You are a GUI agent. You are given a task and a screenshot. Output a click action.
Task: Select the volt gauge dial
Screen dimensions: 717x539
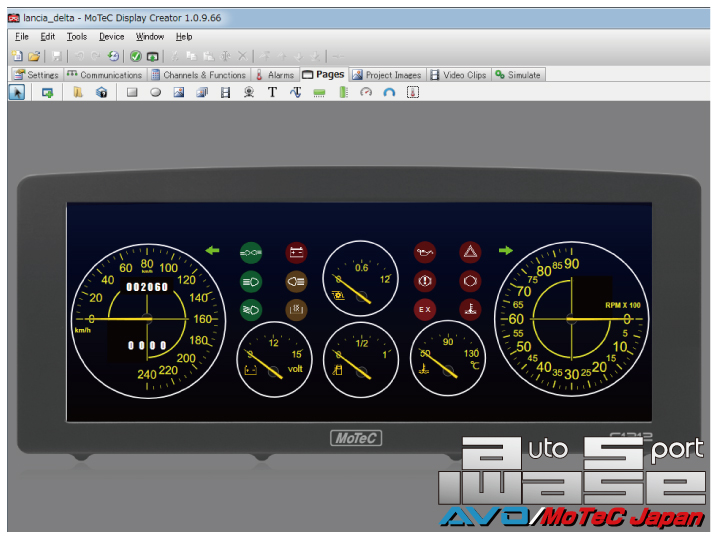[274, 359]
